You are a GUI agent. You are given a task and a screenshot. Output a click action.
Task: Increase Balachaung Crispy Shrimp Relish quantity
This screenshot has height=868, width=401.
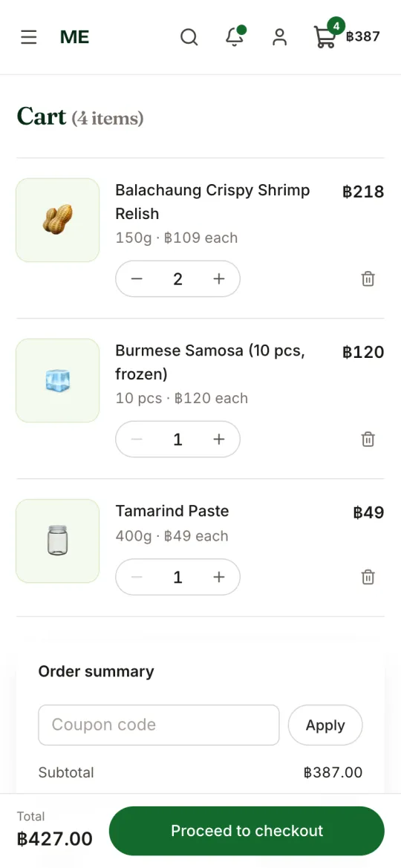219,279
